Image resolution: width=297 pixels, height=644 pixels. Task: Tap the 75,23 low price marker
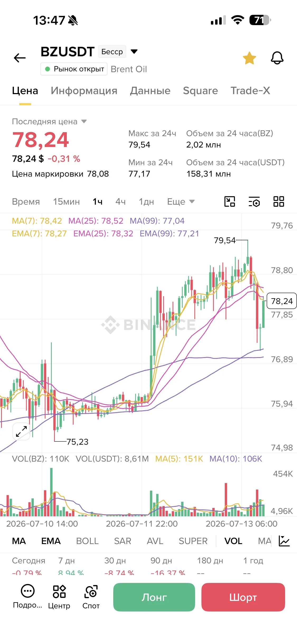coord(77,442)
